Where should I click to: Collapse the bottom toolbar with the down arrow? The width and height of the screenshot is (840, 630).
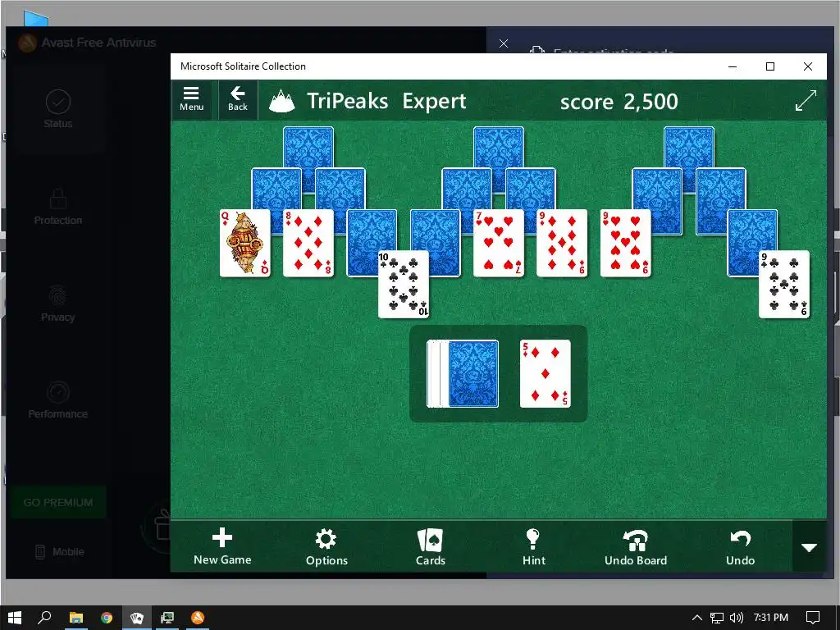[809, 547]
